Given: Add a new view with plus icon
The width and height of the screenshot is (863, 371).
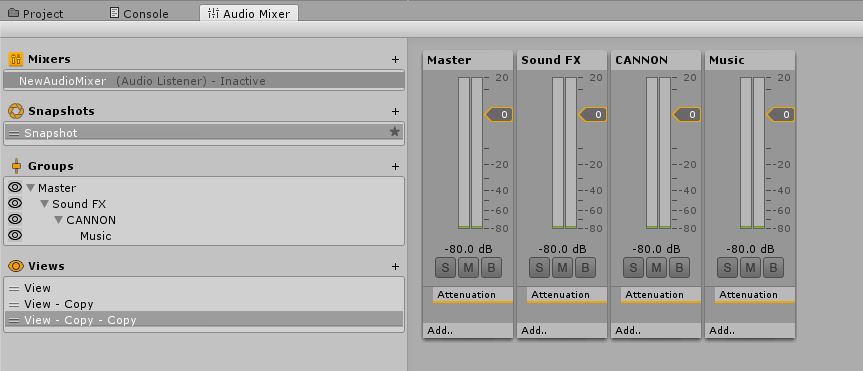Looking at the screenshot, I should coord(395,266).
